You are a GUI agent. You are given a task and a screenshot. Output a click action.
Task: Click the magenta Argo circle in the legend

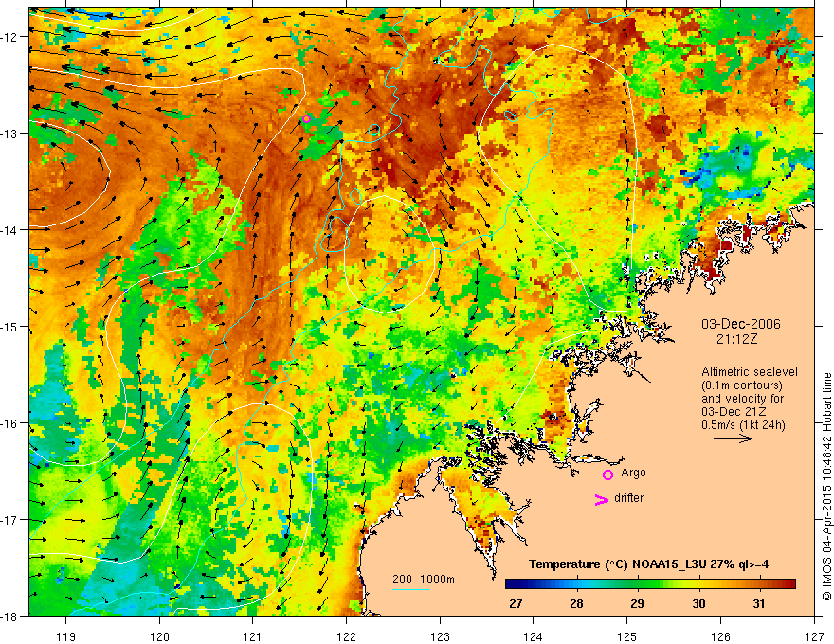coord(607,474)
